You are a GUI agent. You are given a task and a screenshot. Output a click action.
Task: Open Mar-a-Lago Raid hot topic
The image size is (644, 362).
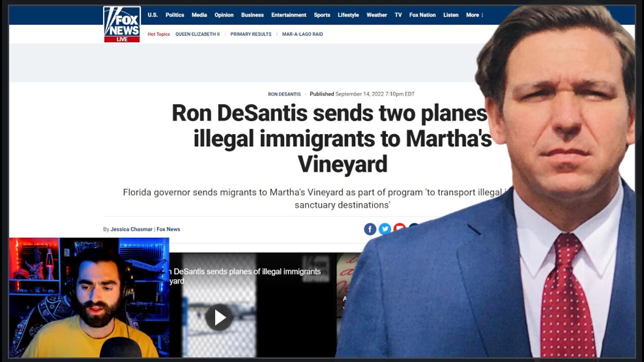(302, 34)
